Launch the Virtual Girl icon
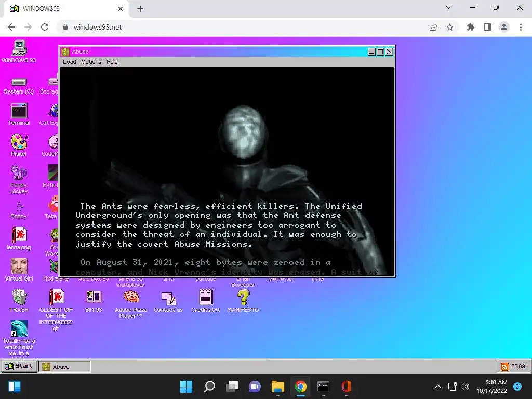 (19, 270)
